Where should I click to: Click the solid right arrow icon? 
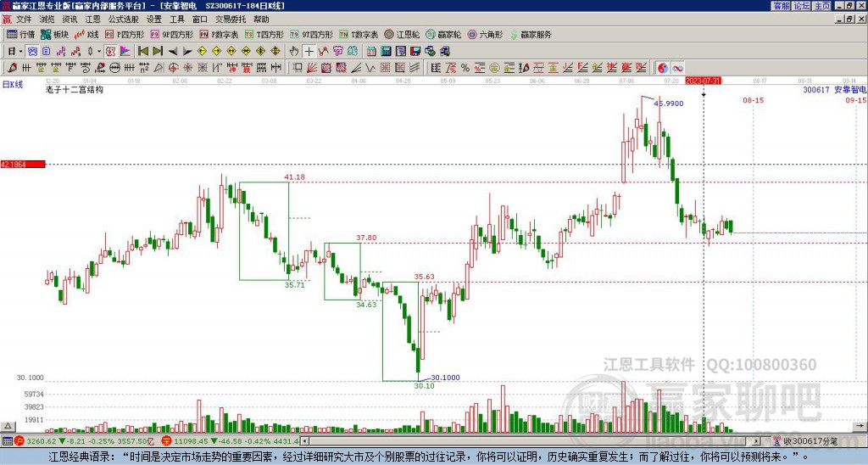[x=187, y=52]
